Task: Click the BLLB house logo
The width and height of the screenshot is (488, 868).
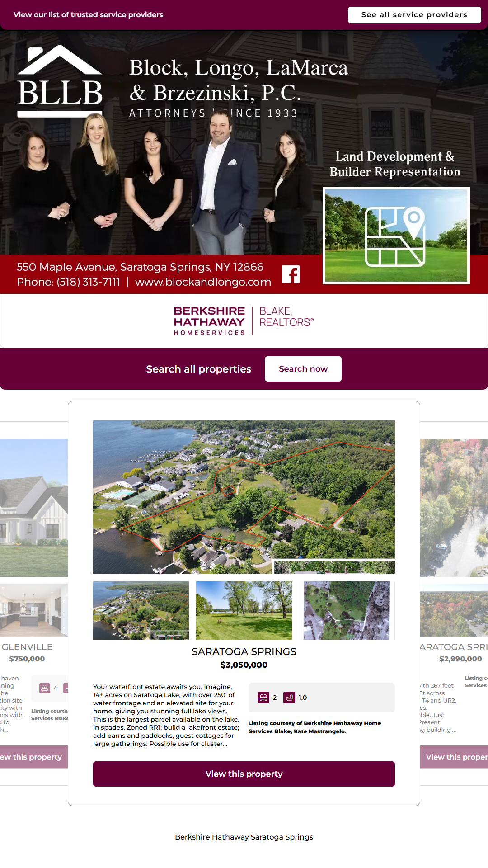Action: 60,81
